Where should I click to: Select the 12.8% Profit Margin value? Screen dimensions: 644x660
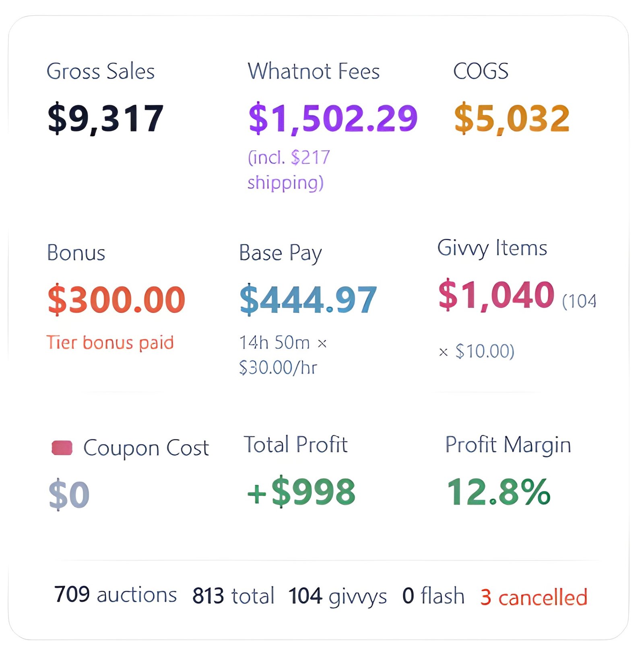click(498, 492)
